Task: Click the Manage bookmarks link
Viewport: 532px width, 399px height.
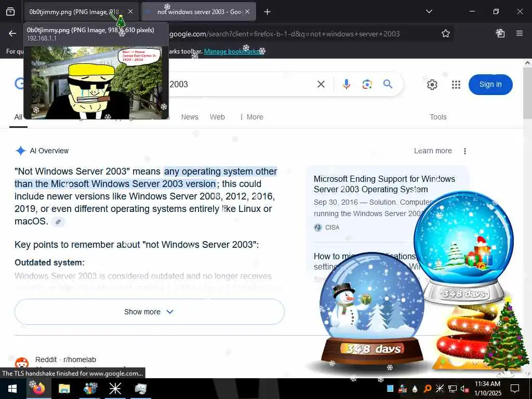Action: 232,51
